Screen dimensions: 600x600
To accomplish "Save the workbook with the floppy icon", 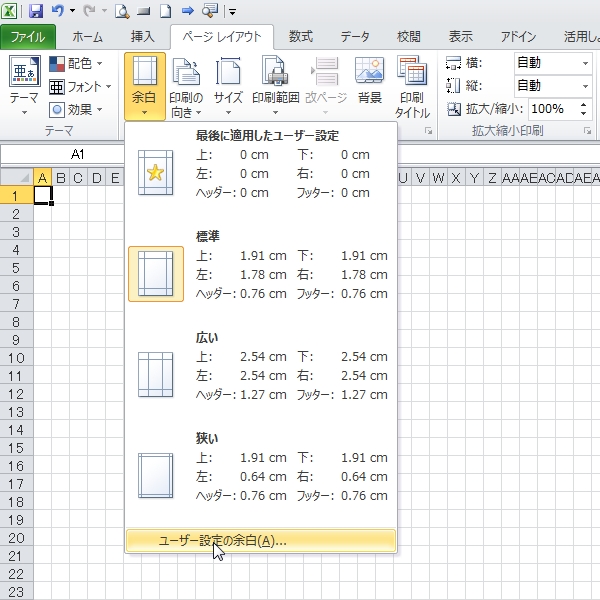I will [x=36, y=11].
